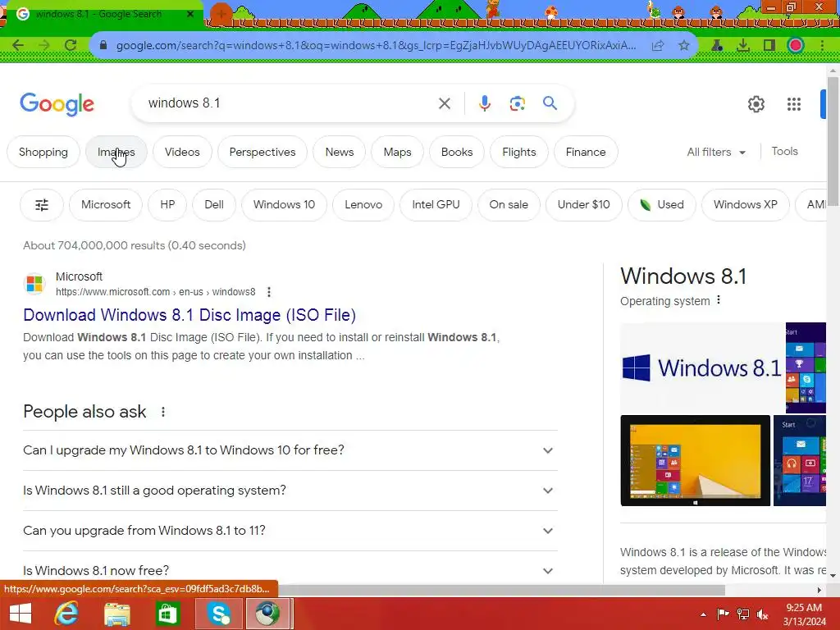Click the address bar URL field
This screenshot has width=840, height=630.
pos(376,46)
